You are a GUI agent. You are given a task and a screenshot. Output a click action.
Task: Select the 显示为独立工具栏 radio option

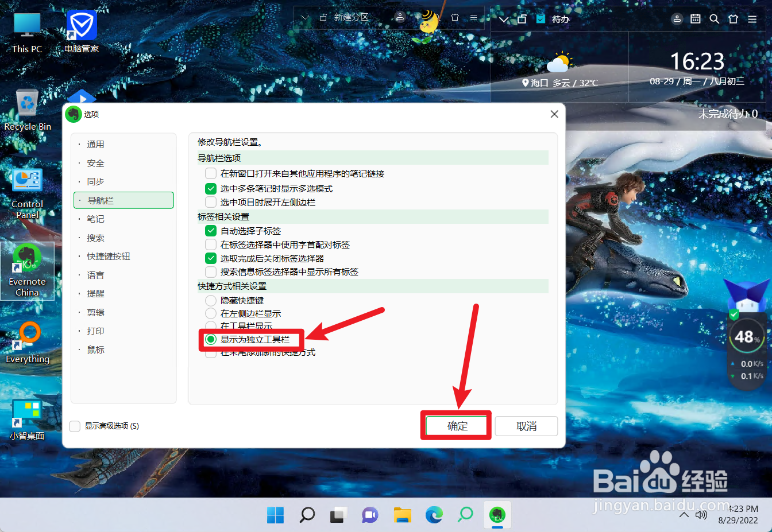[211, 339]
